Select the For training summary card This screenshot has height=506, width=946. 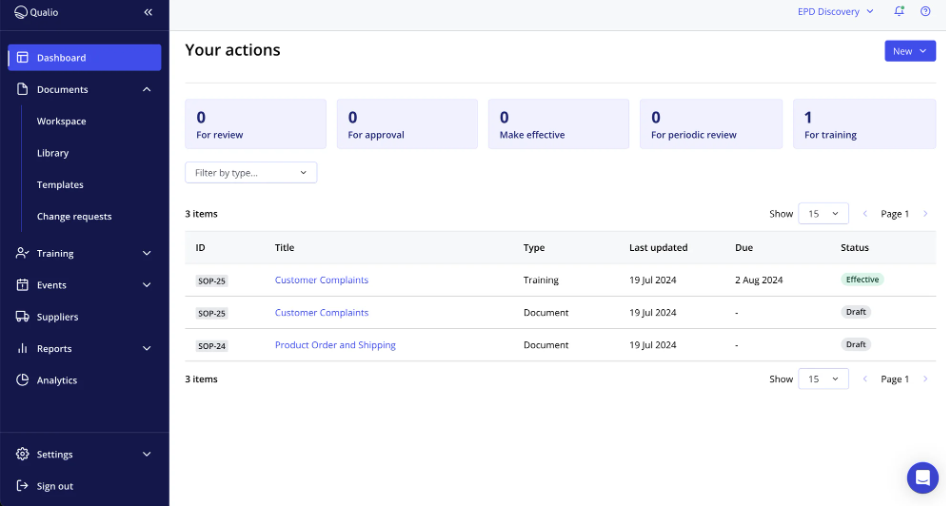pyautogui.click(x=864, y=124)
